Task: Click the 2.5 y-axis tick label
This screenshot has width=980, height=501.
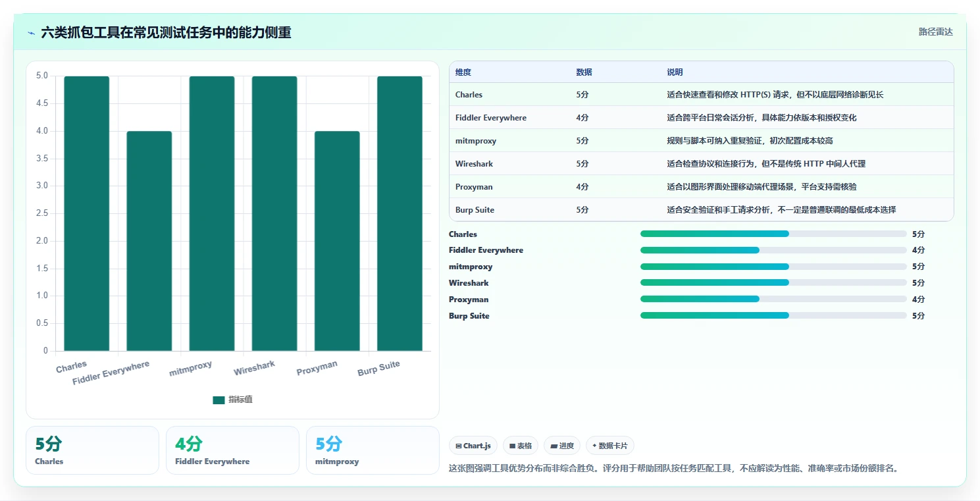Action: (x=42, y=213)
